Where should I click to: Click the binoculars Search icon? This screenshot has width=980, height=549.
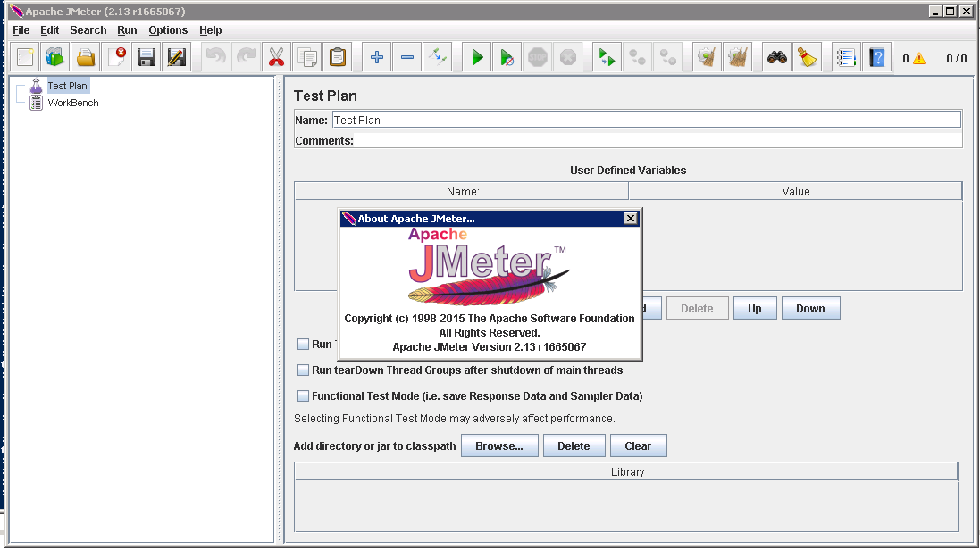pos(778,58)
